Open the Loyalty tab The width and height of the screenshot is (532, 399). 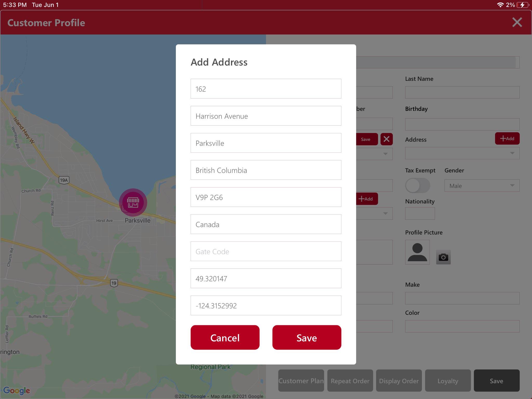click(x=448, y=381)
